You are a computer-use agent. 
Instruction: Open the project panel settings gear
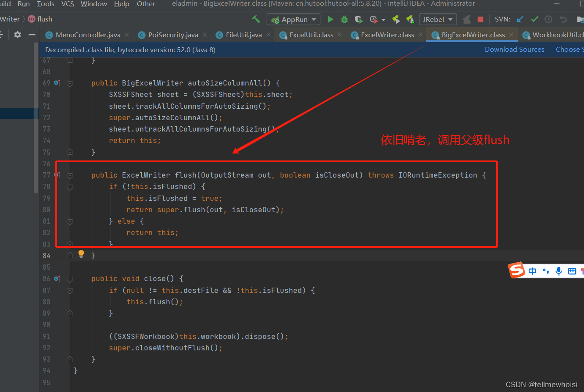coord(17,35)
